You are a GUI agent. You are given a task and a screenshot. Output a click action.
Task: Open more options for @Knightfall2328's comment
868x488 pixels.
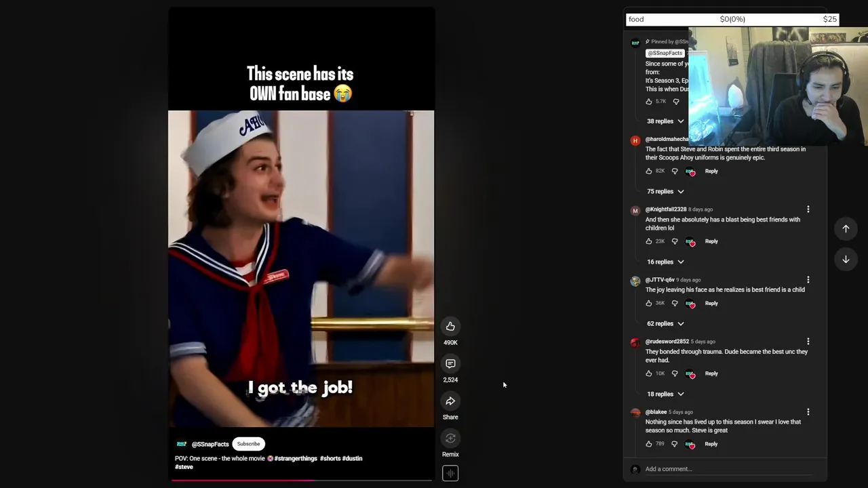(x=808, y=209)
